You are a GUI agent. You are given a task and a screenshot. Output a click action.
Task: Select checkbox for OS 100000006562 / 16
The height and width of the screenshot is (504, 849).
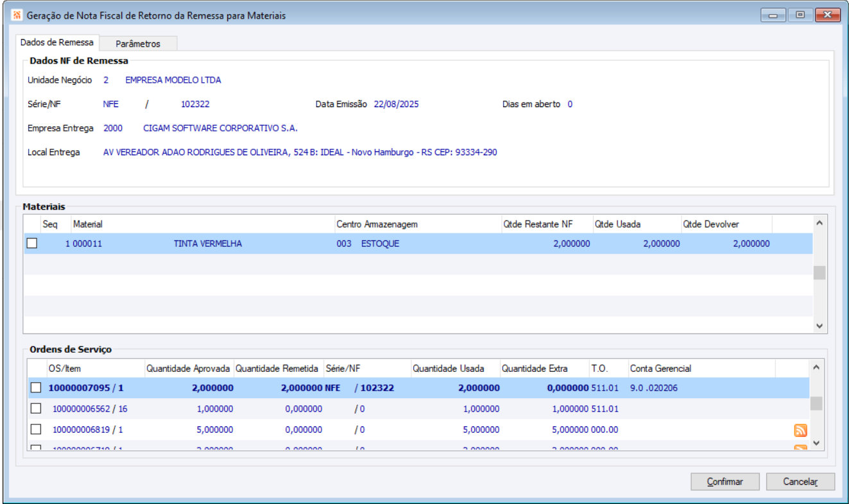click(36, 408)
